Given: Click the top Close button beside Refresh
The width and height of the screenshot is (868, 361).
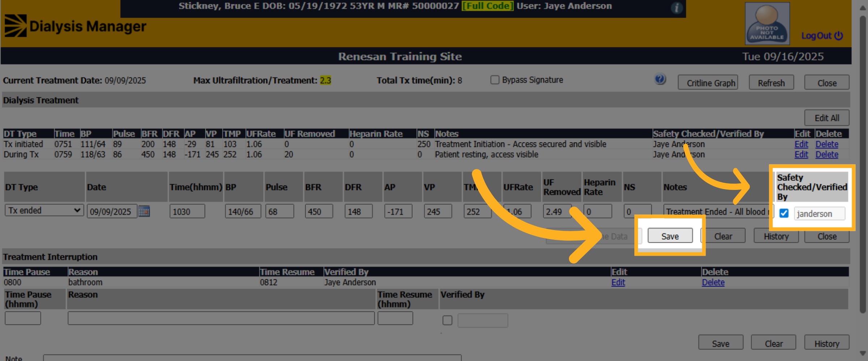Looking at the screenshot, I should 827,83.
